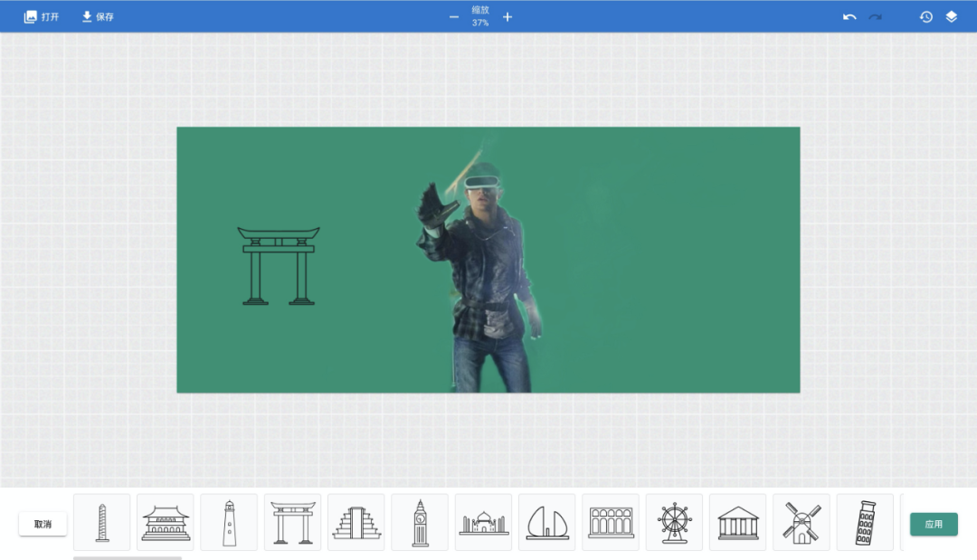
Task: Zoom in with the plus icon
Action: (507, 16)
